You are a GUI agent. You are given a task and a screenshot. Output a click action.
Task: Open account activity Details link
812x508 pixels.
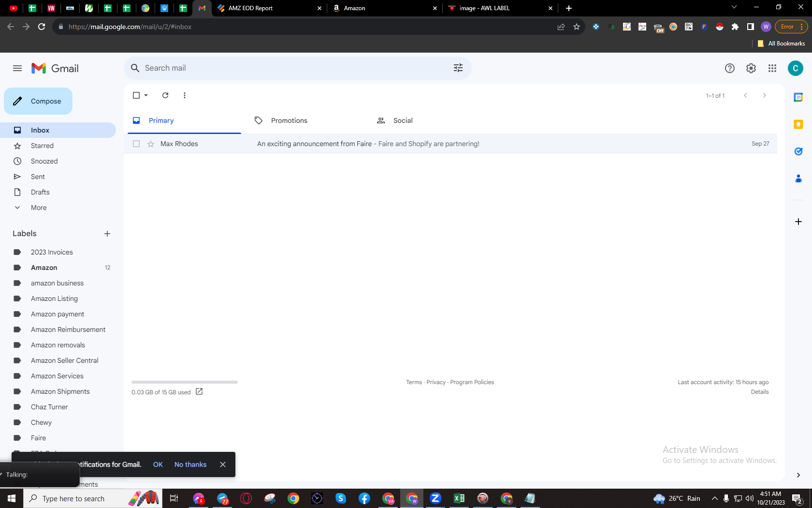point(760,392)
